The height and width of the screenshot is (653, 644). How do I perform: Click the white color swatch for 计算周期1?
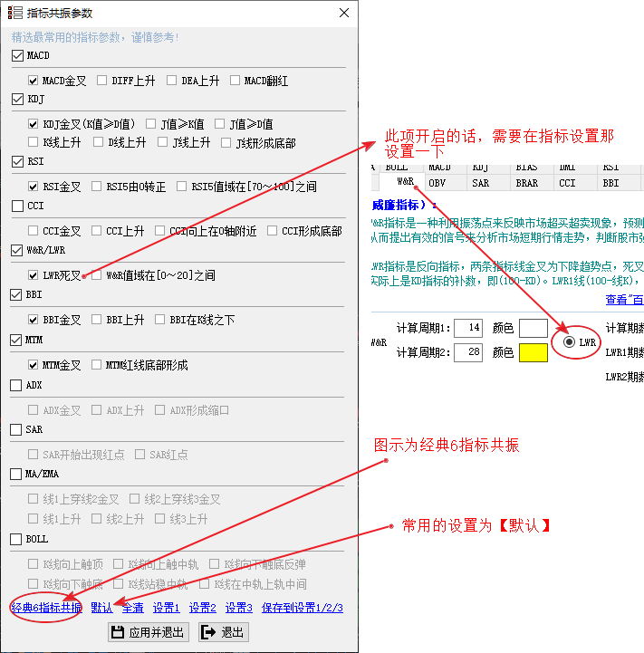533,328
